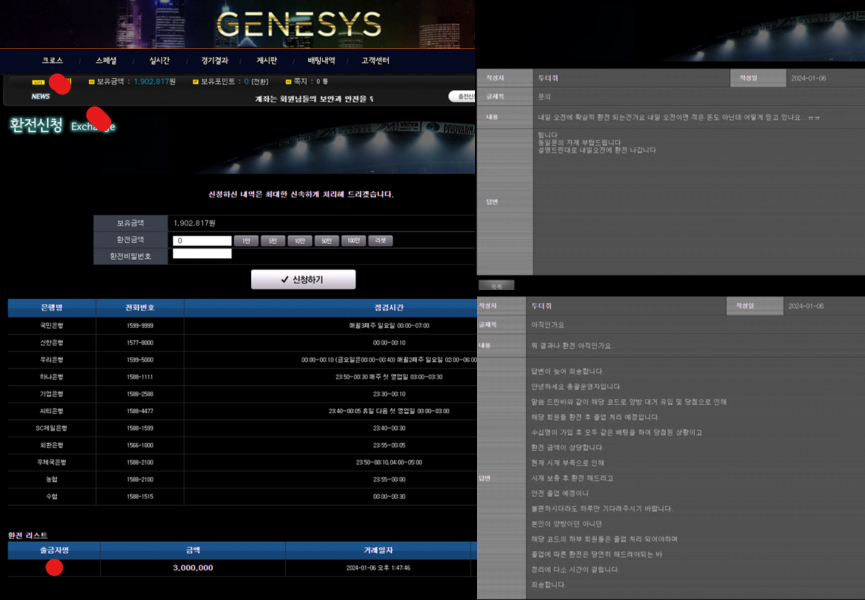Viewport: 865px width, 600px height.
Task: Open the 크로스 menu
Action: pos(52,61)
